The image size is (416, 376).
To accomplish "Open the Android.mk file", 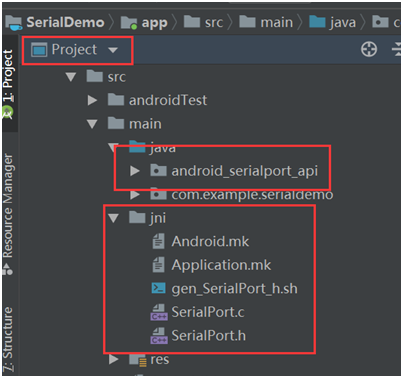I will coord(210,242).
